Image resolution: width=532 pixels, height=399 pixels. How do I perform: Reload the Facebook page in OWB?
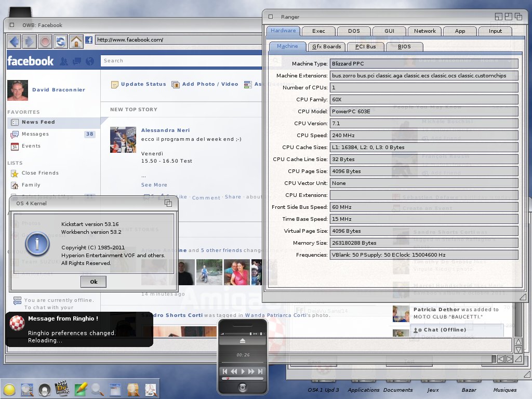(61, 42)
